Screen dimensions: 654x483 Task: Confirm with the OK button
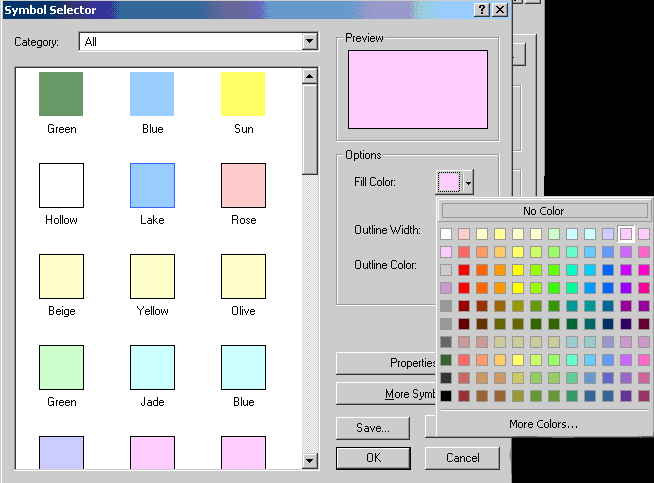click(x=373, y=458)
